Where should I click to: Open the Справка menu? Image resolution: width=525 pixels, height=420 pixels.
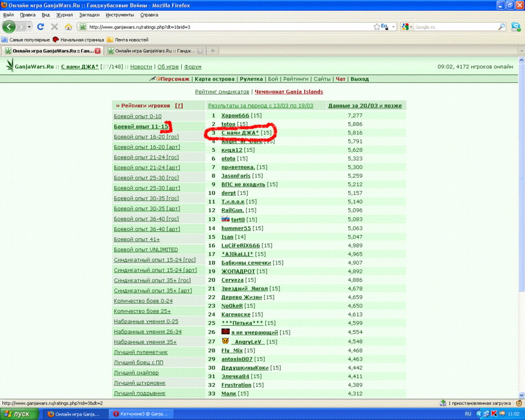[x=149, y=15]
